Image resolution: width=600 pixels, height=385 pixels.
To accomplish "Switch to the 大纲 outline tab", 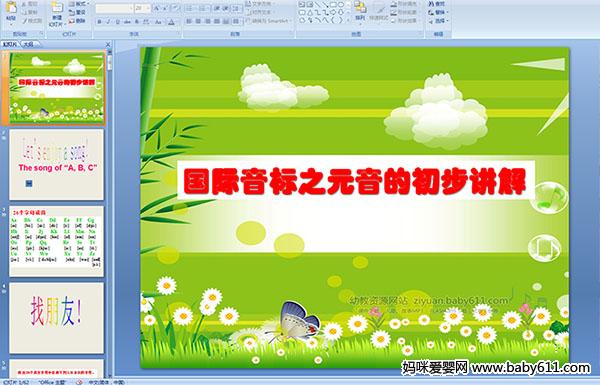I will coord(28,44).
